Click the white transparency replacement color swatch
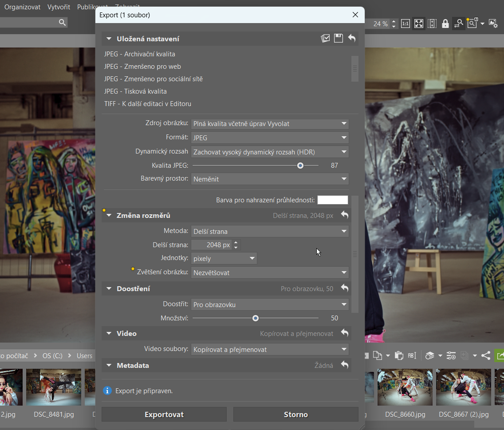This screenshot has width=504, height=430. coord(332,200)
